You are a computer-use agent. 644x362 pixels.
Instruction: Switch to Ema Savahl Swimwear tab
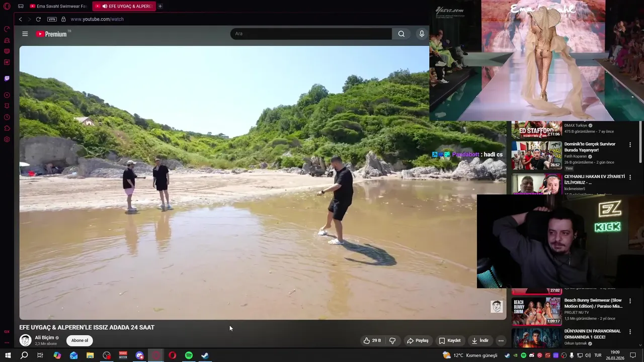pyautogui.click(x=58, y=6)
